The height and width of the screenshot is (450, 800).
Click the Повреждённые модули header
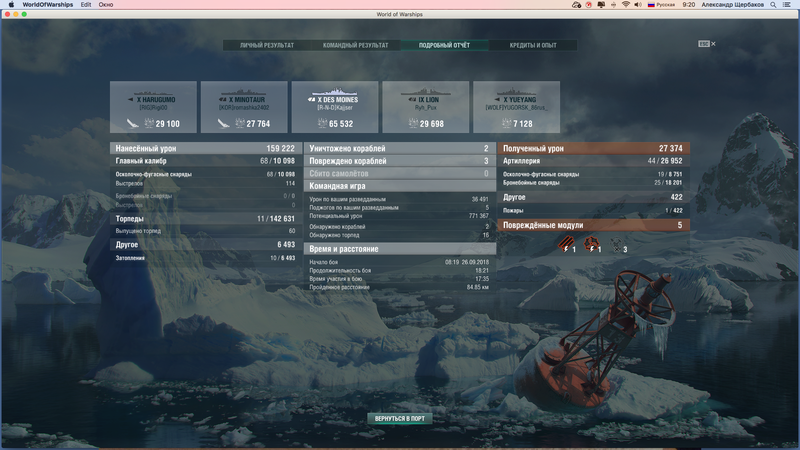593,225
